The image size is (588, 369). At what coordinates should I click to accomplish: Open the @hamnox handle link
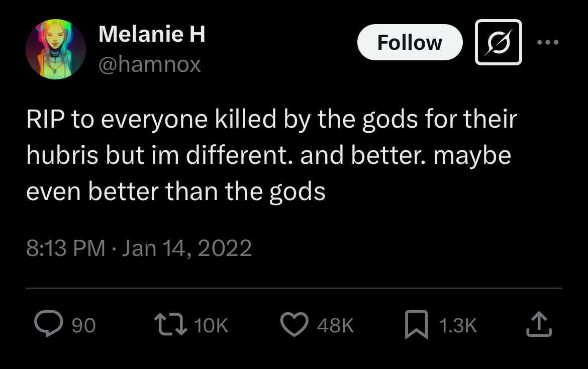pos(150,64)
